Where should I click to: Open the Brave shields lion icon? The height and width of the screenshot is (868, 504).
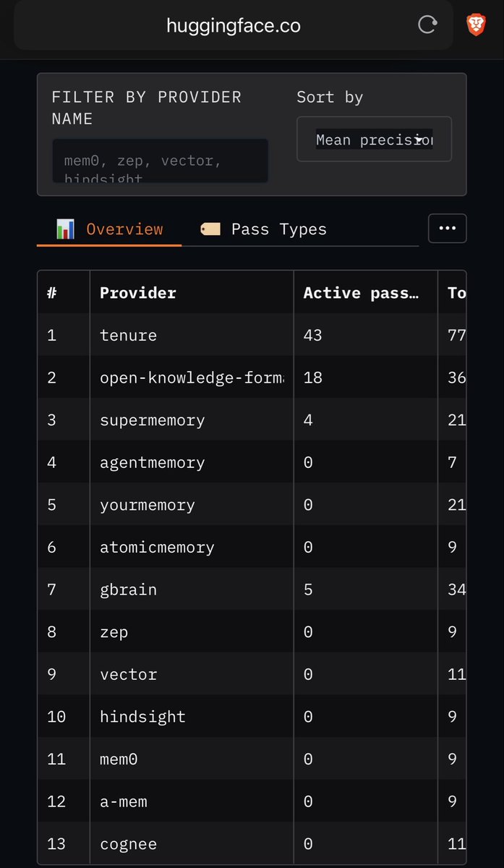(x=476, y=25)
